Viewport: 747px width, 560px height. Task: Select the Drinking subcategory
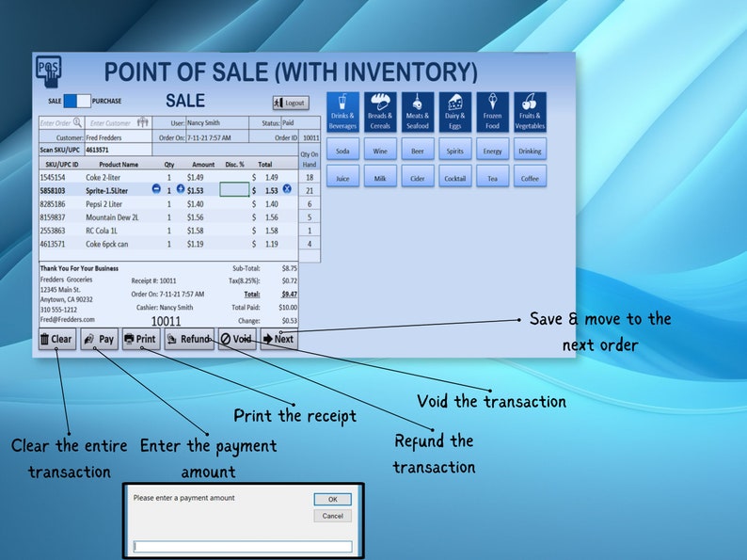coord(530,151)
